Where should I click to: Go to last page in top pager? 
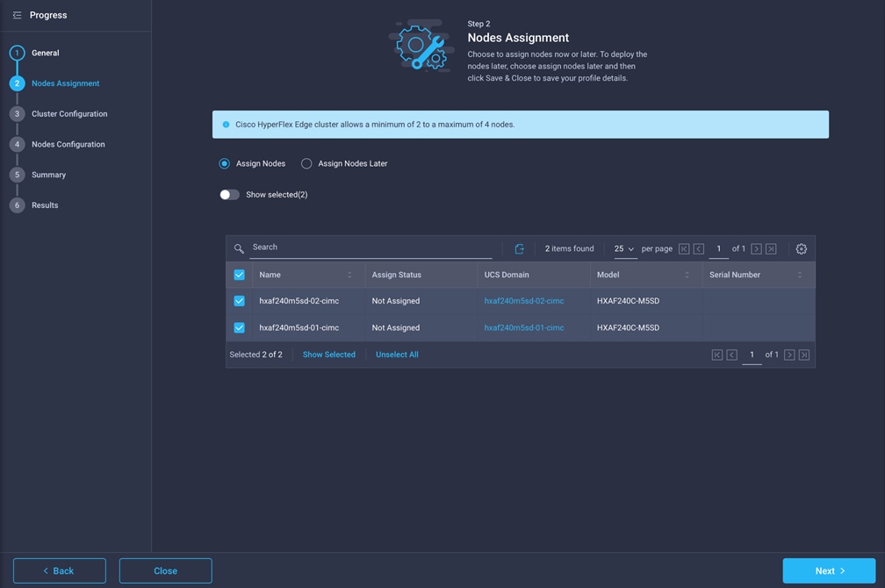point(771,249)
